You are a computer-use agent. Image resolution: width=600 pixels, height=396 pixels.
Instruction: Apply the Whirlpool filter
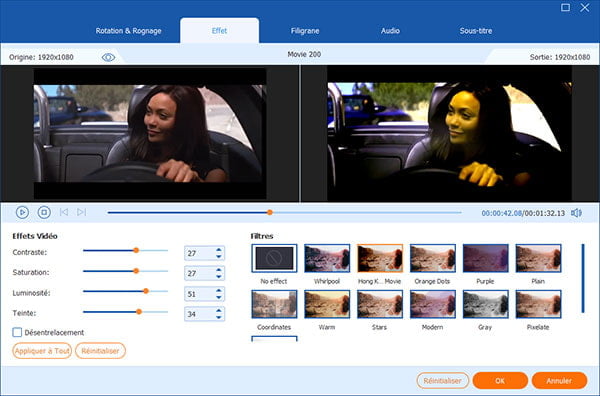[x=327, y=258]
